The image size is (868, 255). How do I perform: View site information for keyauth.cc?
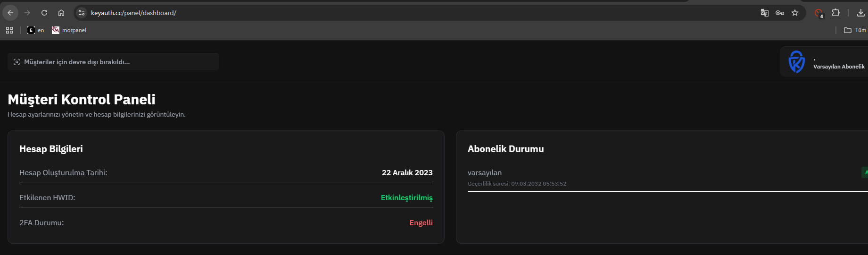[82, 13]
